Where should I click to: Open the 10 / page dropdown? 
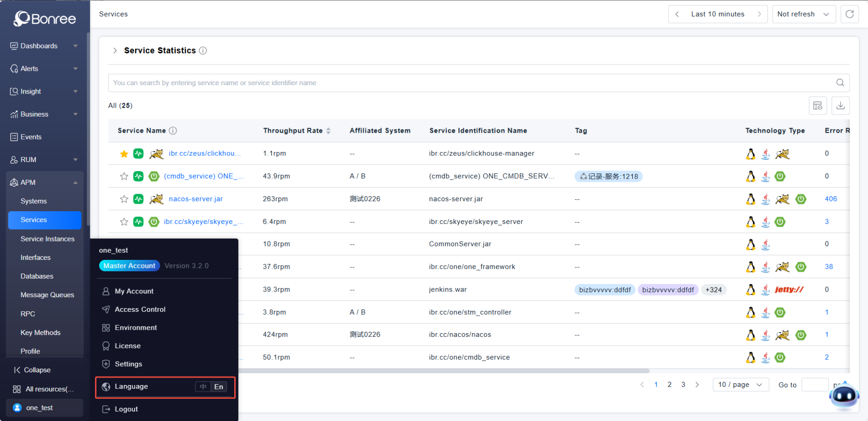coord(740,385)
